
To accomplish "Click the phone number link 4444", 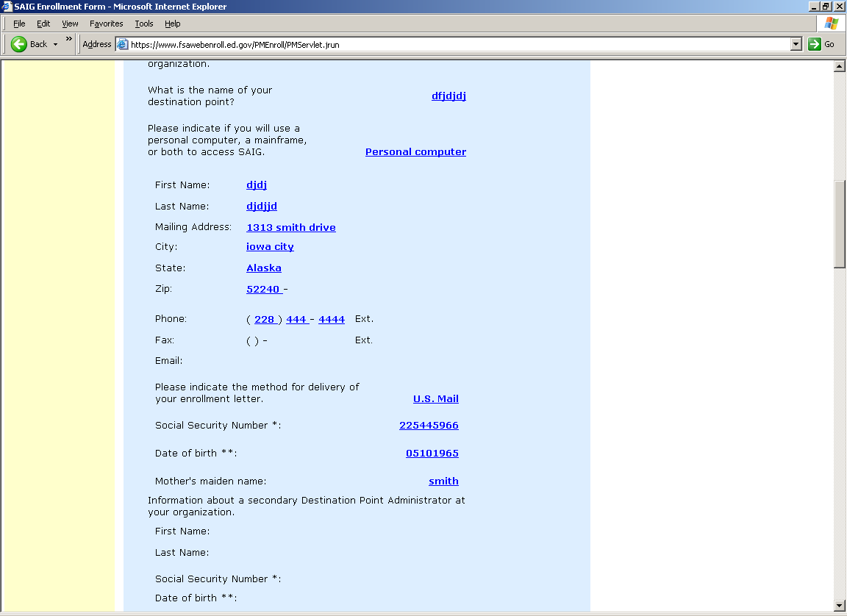I will click(x=332, y=320).
